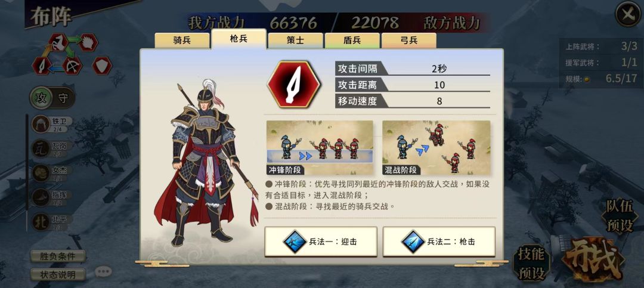Close the formation screen with X

[x=628, y=14]
